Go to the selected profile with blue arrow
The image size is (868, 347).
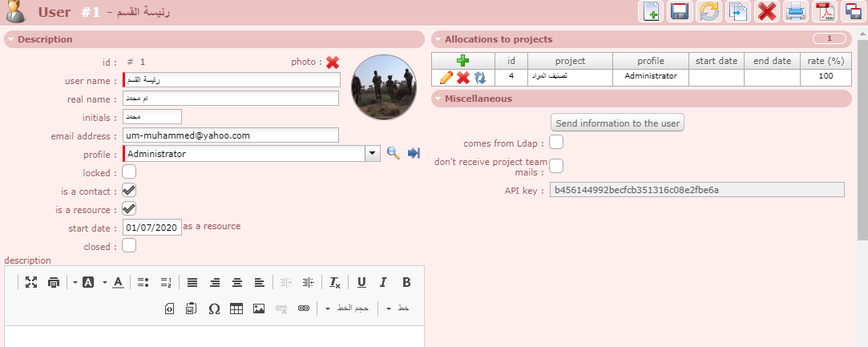tap(414, 153)
